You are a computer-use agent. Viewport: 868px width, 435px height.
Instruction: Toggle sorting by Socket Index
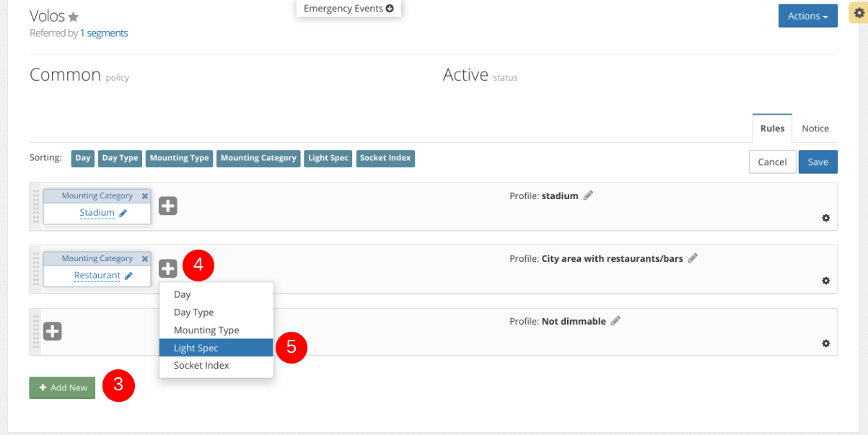tap(385, 158)
